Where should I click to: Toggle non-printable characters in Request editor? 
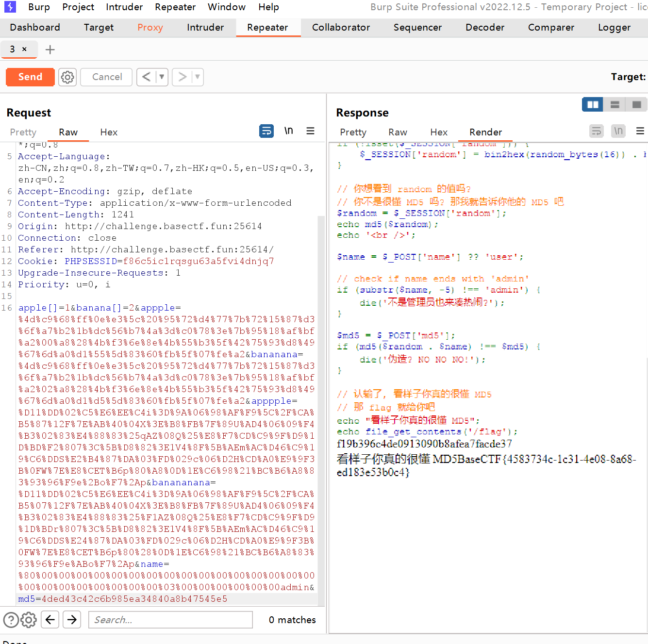pyautogui.click(x=289, y=131)
